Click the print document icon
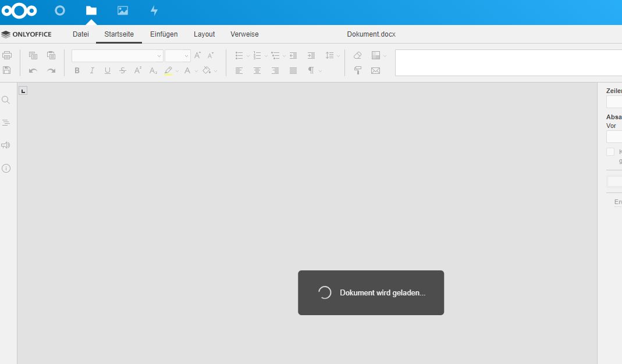The image size is (622, 364). pos(7,56)
